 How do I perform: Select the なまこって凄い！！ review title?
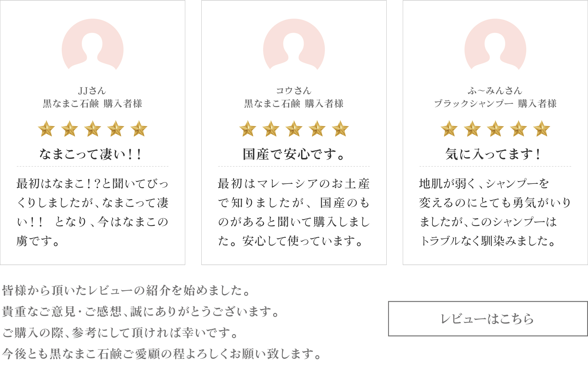(91, 154)
